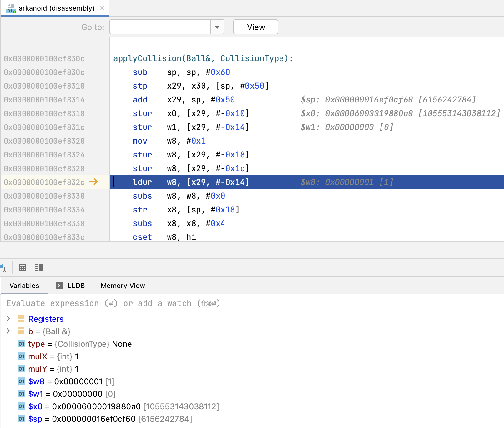Click the execution pointer arrow at address 0x...832c

[93, 182]
